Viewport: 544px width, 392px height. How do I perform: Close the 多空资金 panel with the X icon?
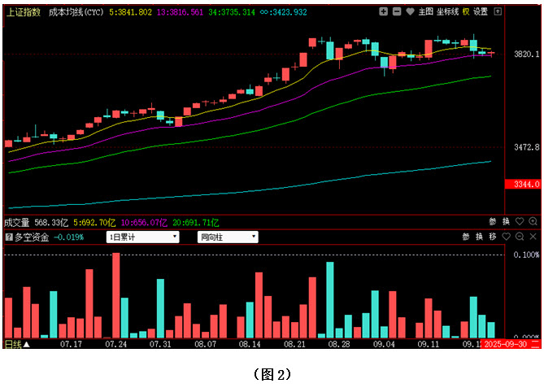click(x=533, y=237)
